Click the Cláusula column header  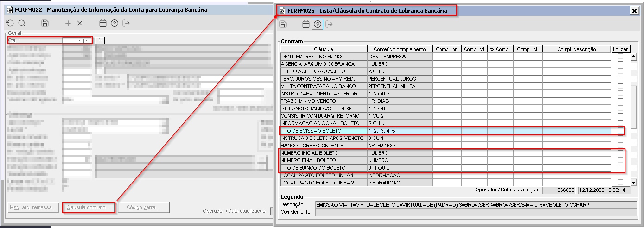click(324, 49)
